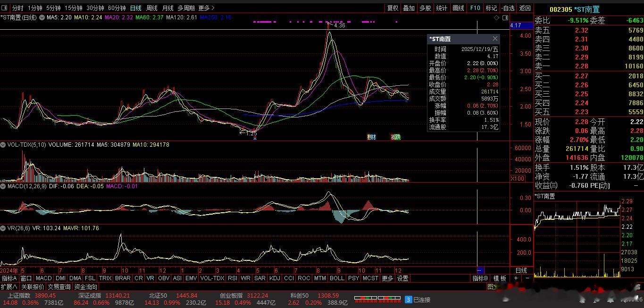Expand the 更多 timeframe options
The image size is (644, 308).
tap(206, 8)
